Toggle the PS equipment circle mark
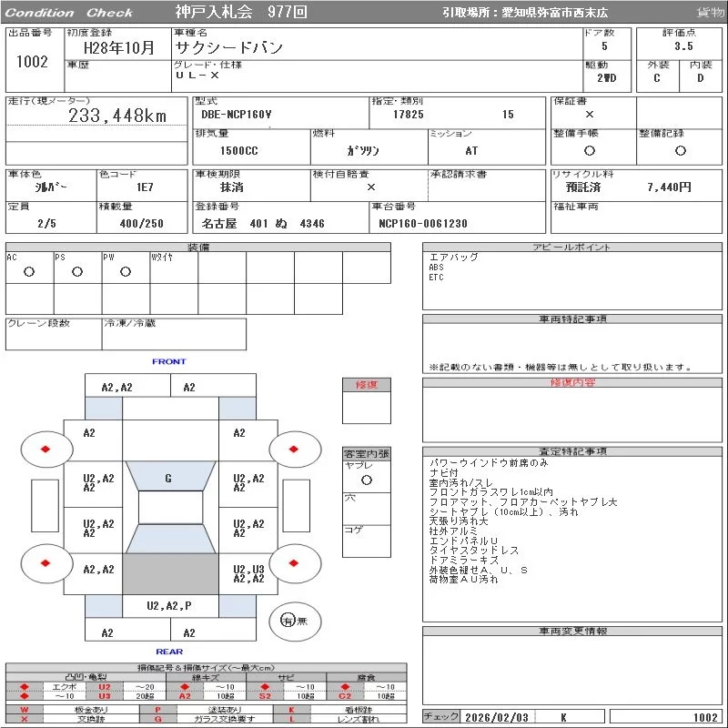Screen dimensions: 728x728 77,271
